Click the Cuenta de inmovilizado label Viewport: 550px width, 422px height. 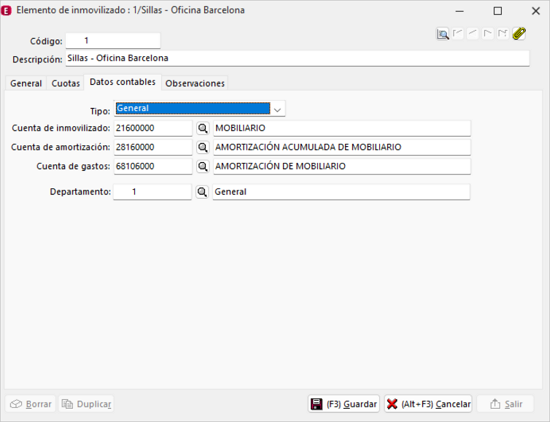[61, 128]
